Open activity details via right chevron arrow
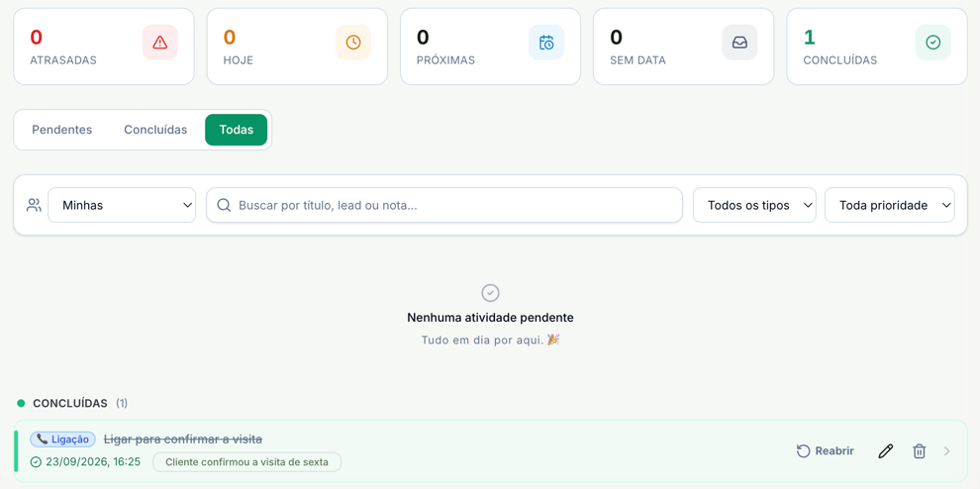The height and width of the screenshot is (489, 980). pos(947,450)
